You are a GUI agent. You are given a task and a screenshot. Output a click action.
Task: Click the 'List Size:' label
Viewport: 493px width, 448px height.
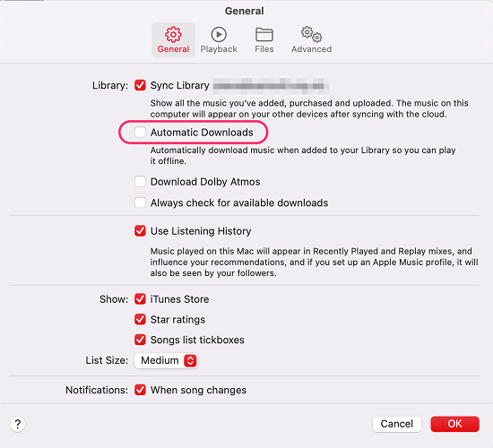(x=107, y=360)
